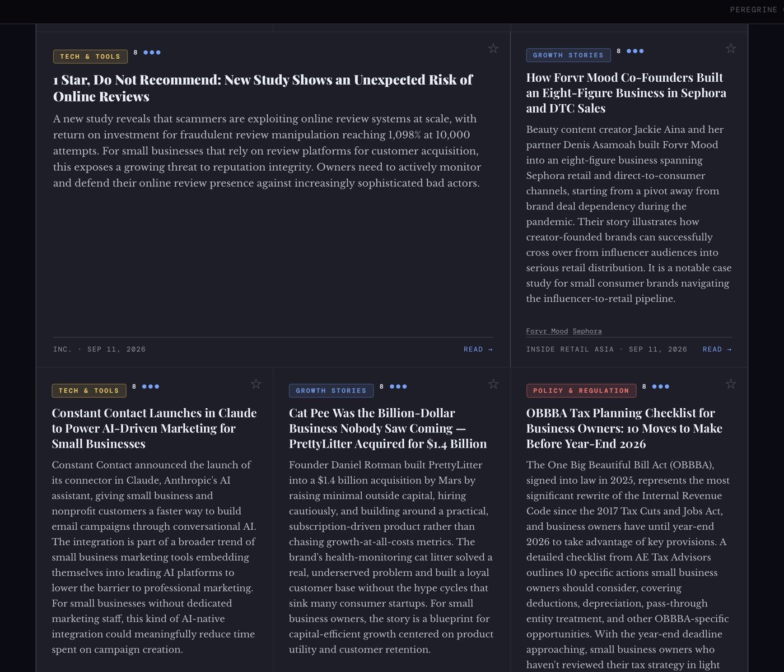Open Read link for Inc. online reviews article
Screen dimensions: 784x672
478,349
